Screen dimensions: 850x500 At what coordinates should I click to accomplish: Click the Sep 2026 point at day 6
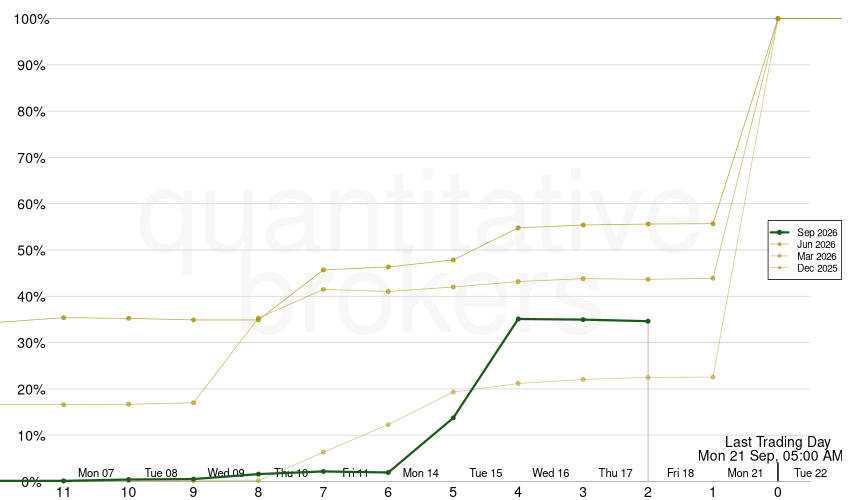(388, 473)
